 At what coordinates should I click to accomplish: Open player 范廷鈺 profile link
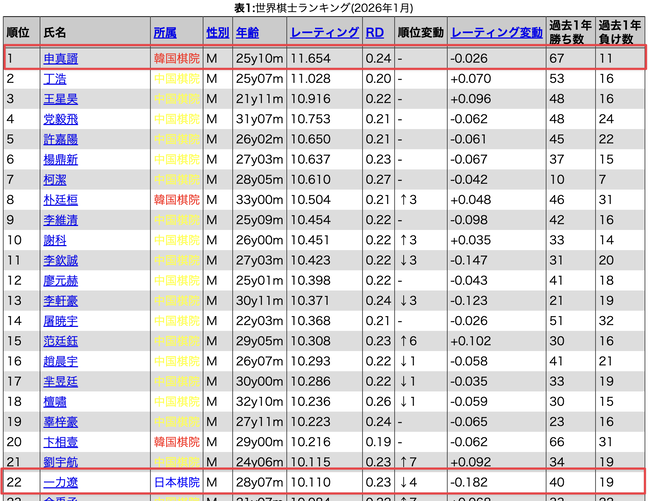pos(61,341)
